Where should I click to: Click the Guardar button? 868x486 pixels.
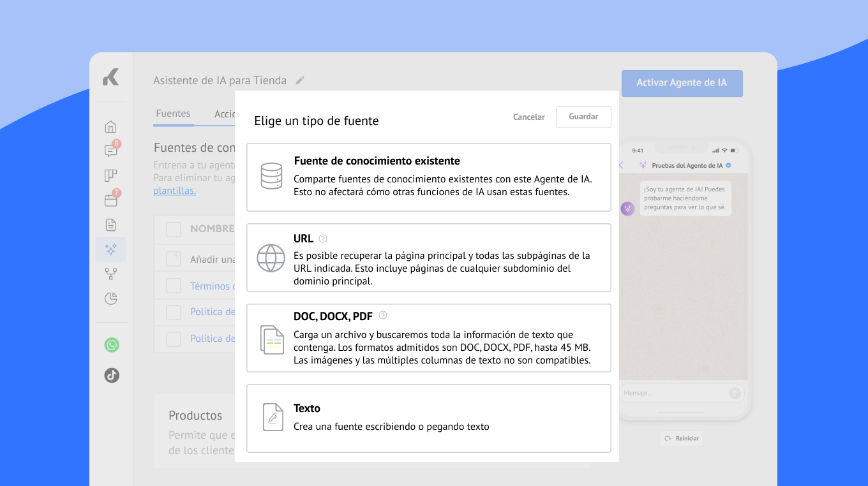pyautogui.click(x=583, y=117)
